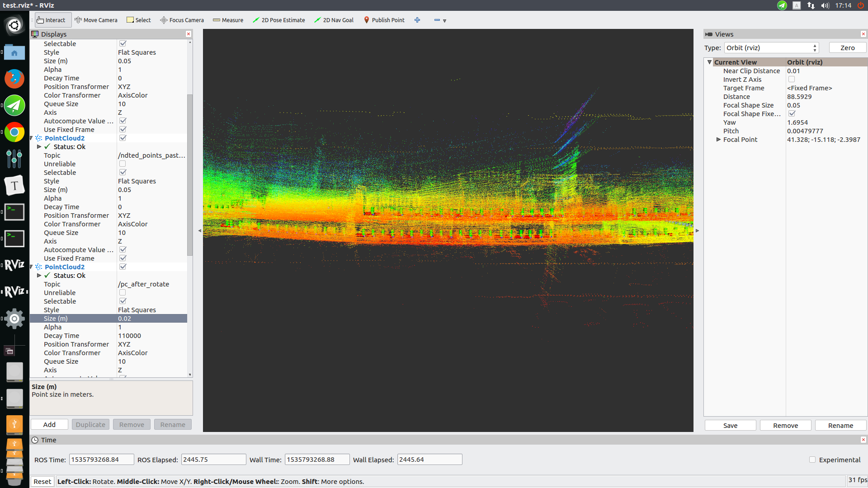Image resolution: width=868 pixels, height=488 pixels.
Task: Open the view Type combo box showing Orbit
Action: point(772,48)
